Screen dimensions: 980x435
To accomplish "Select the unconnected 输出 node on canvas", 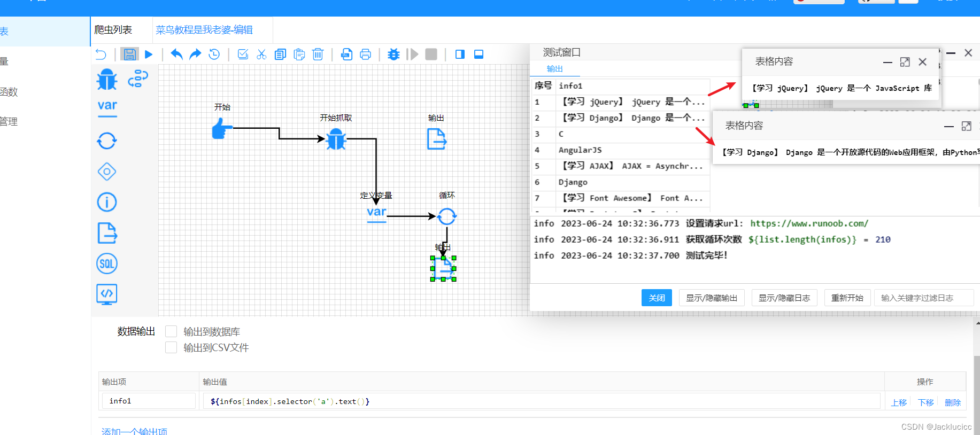I will (436, 139).
